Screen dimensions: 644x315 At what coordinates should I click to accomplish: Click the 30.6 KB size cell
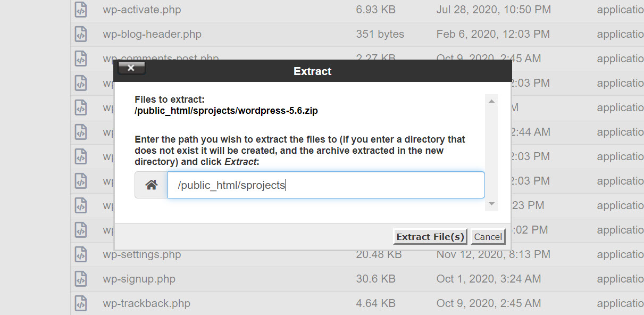pyautogui.click(x=375, y=279)
